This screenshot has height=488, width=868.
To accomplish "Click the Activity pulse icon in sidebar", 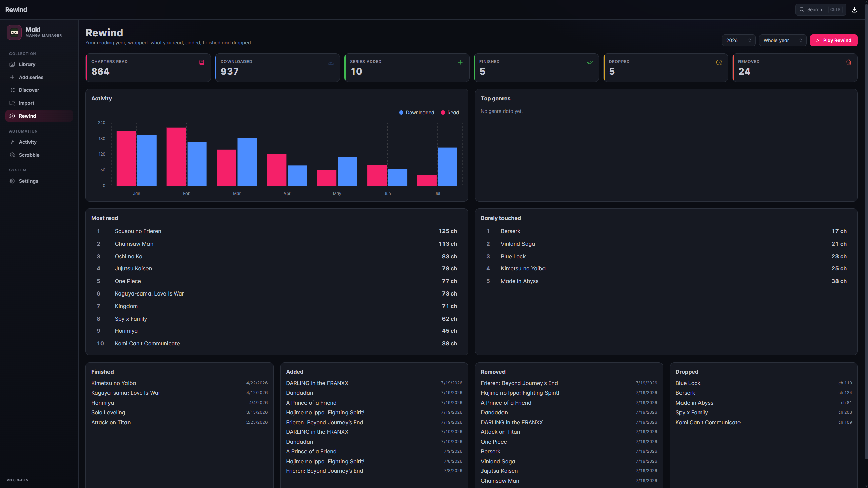I will pos(12,142).
